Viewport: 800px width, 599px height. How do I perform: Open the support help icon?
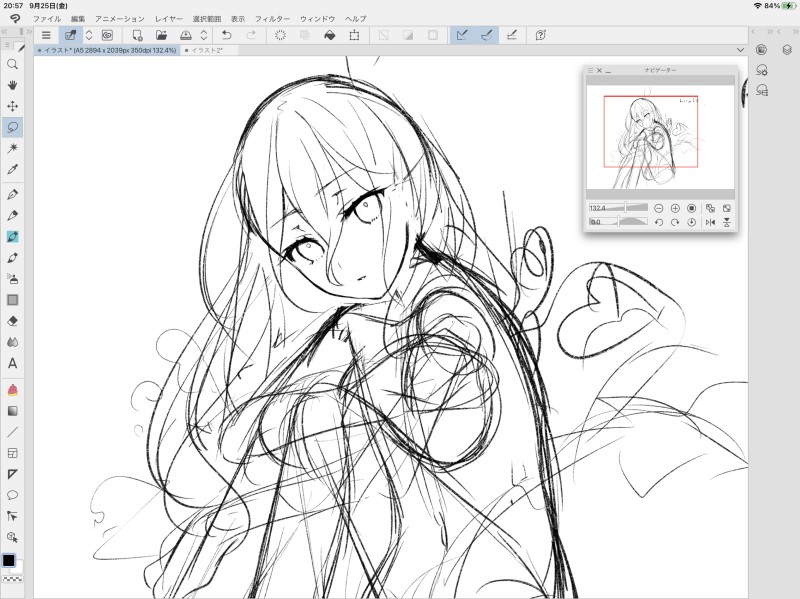[x=541, y=35]
